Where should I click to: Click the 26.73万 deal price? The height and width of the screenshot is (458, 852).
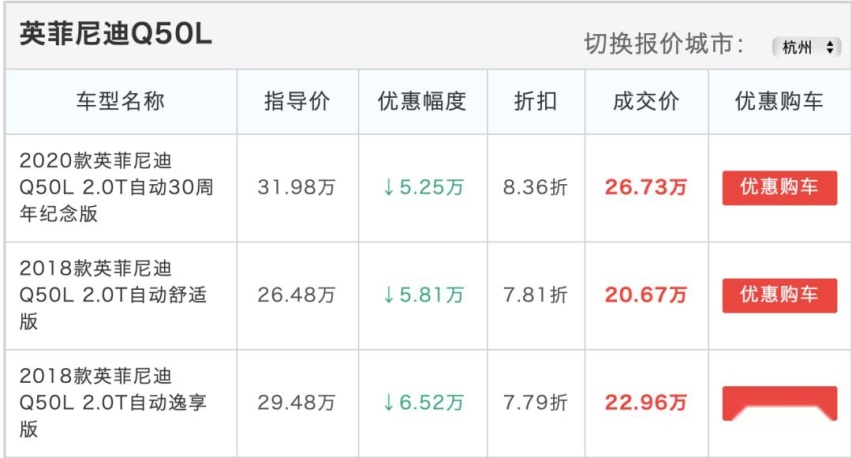(646, 187)
